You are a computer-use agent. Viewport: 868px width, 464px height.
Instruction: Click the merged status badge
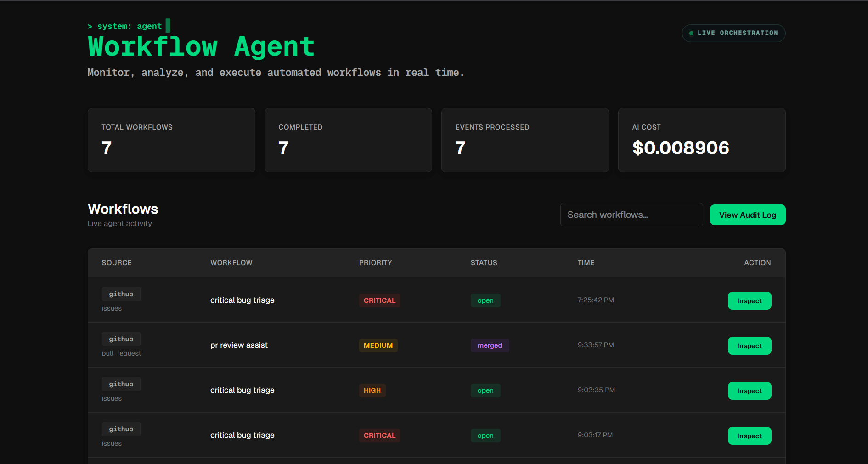490,345
